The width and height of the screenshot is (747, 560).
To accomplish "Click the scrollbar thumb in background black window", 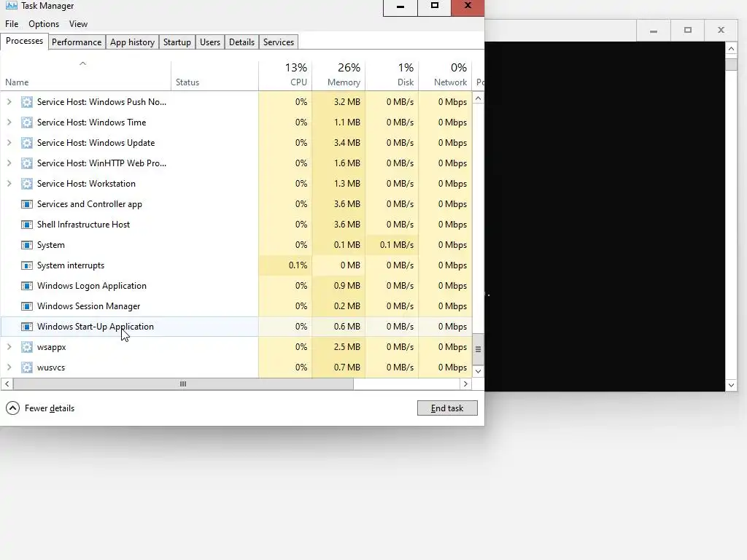I will click(731, 64).
